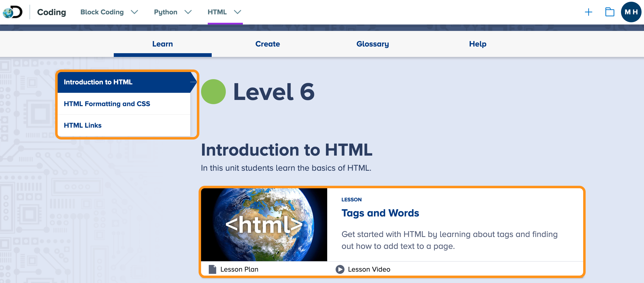The height and width of the screenshot is (283, 644).
Task: Expand the Block Coding dropdown chevron
Action: pos(135,12)
